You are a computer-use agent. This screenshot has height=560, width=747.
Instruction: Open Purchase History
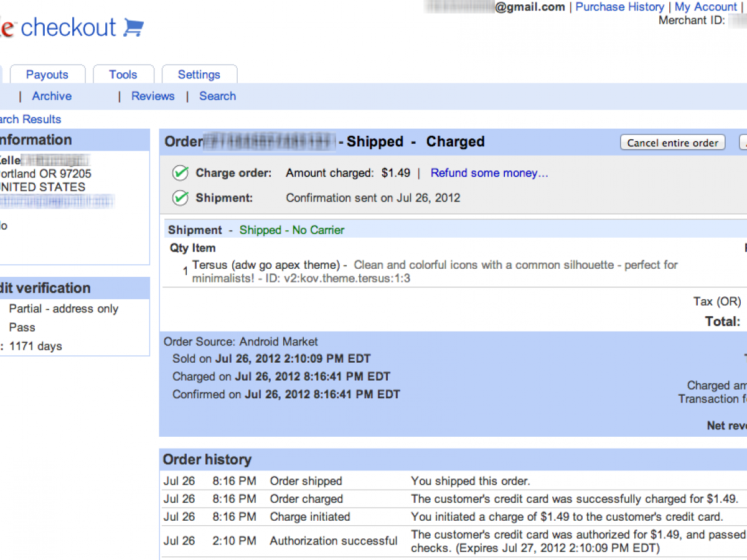(x=619, y=7)
